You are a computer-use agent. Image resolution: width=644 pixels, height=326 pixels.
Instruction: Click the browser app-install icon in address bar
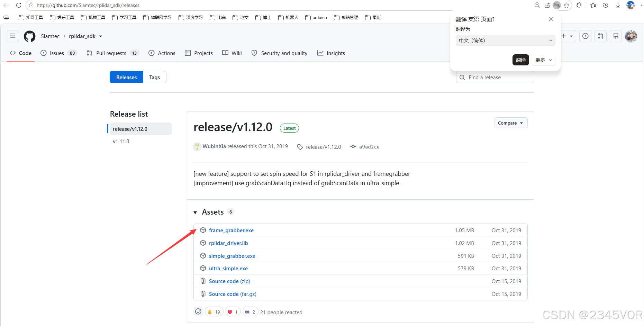[547, 5]
